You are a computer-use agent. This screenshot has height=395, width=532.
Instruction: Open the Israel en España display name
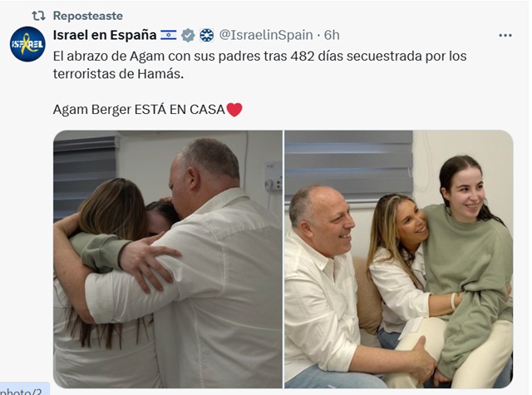pos(105,35)
